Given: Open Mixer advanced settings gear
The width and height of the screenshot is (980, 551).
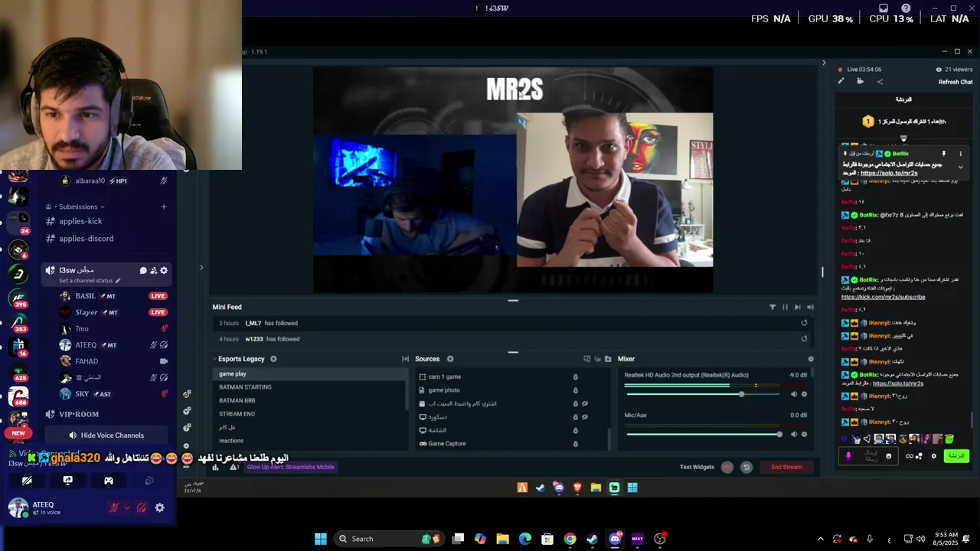Looking at the screenshot, I should click(x=811, y=359).
